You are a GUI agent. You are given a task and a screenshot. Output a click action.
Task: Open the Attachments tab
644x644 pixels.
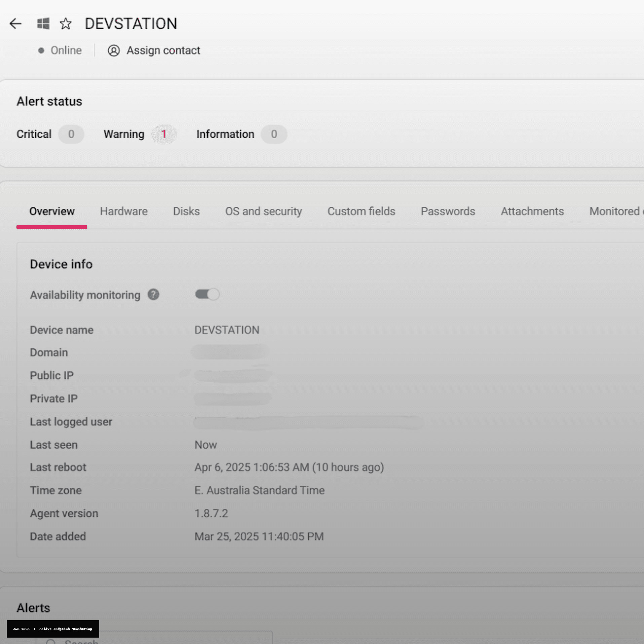tap(532, 211)
